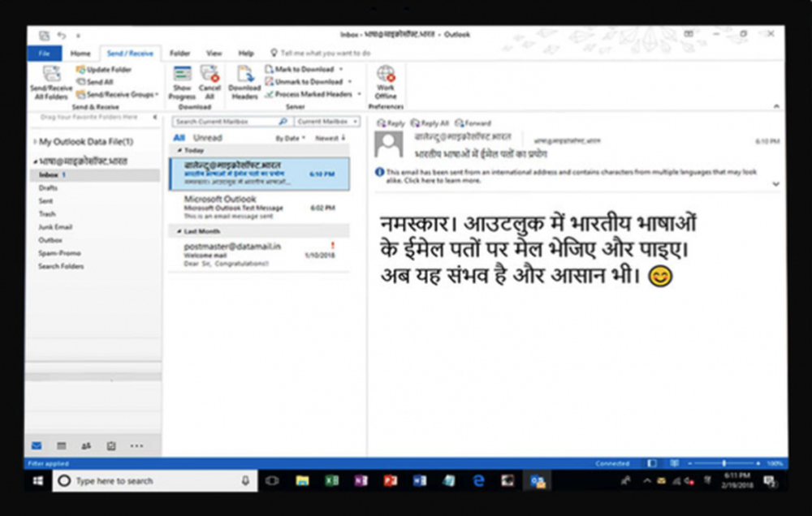Open the Microsoft Outlook Test Message email
812x516 pixels.
[x=259, y=208]
